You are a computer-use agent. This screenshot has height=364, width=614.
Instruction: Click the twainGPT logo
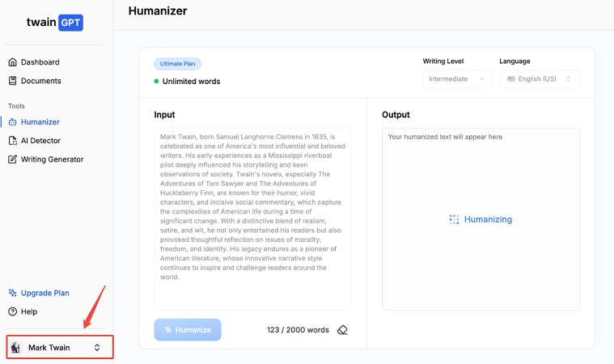[54, 23]
